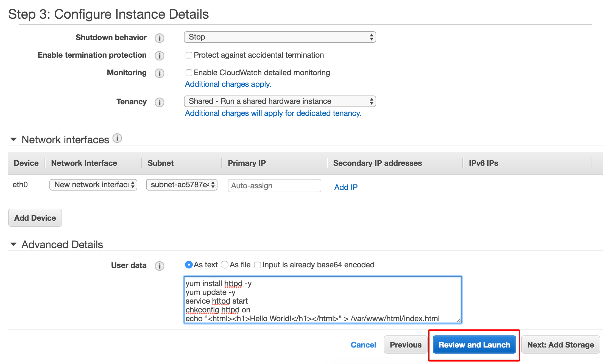609x364 pixels.
Task: Check Input is already base64 encoded
Action: click(257, 265)
